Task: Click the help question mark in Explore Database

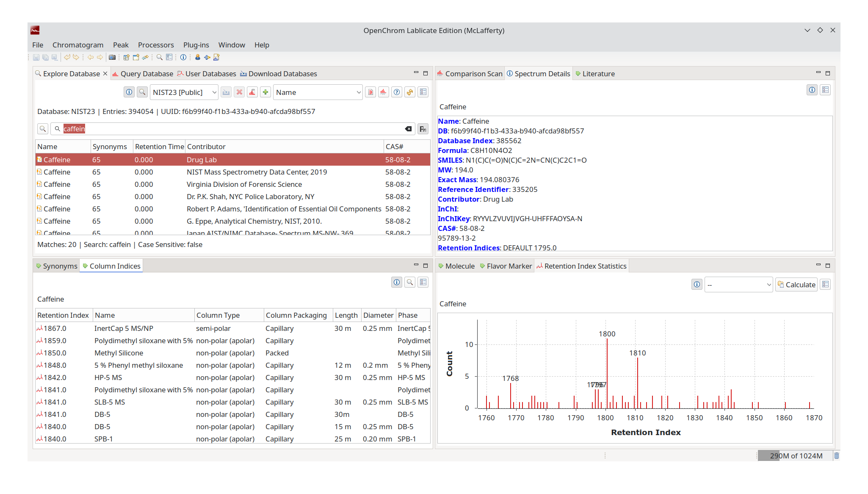Action: click(396, 92)
